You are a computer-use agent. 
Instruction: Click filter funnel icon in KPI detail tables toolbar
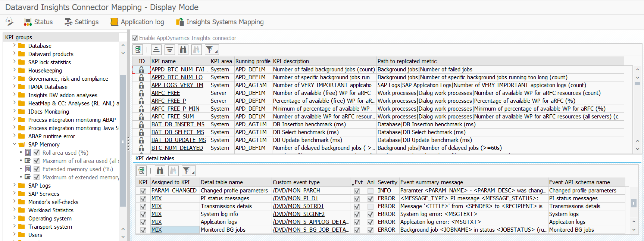(186, 171)
